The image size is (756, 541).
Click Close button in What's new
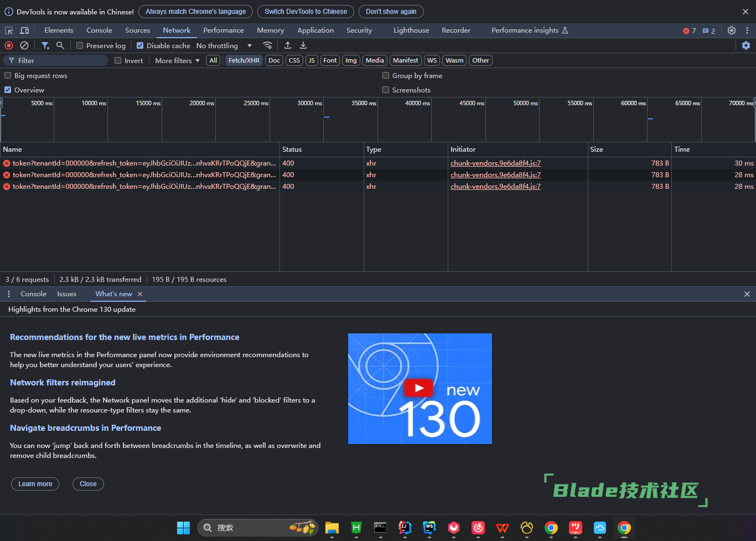pos(88,484)
